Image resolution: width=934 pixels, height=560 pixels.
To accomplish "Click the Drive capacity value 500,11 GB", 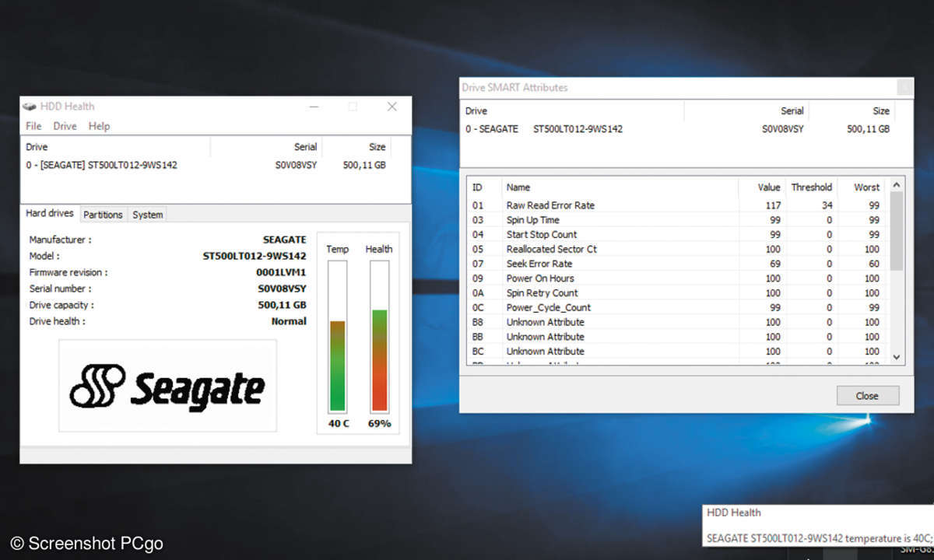I will [x=282, y=305].
